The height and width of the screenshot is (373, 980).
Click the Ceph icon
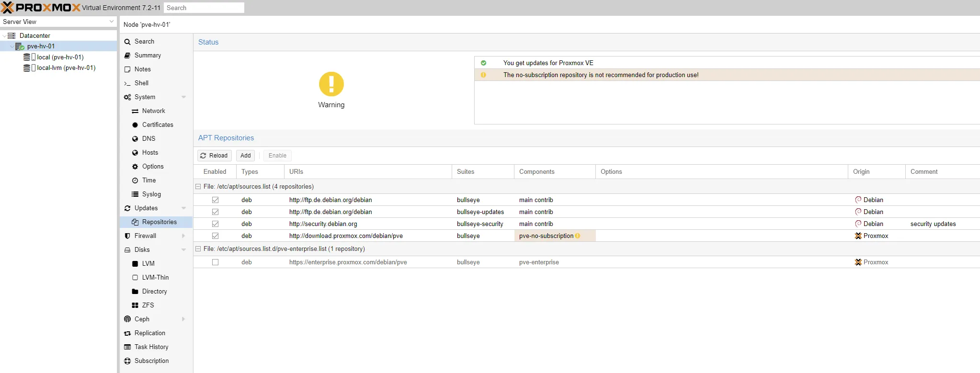pos(127,319)
